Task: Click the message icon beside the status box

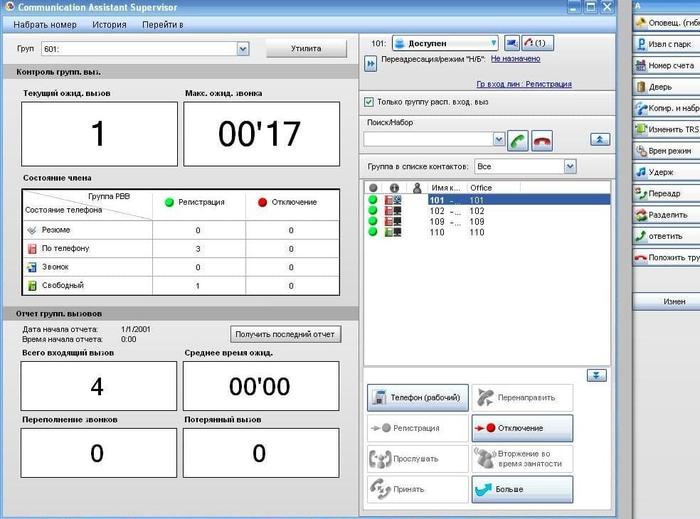Action: tap(512, 44)
